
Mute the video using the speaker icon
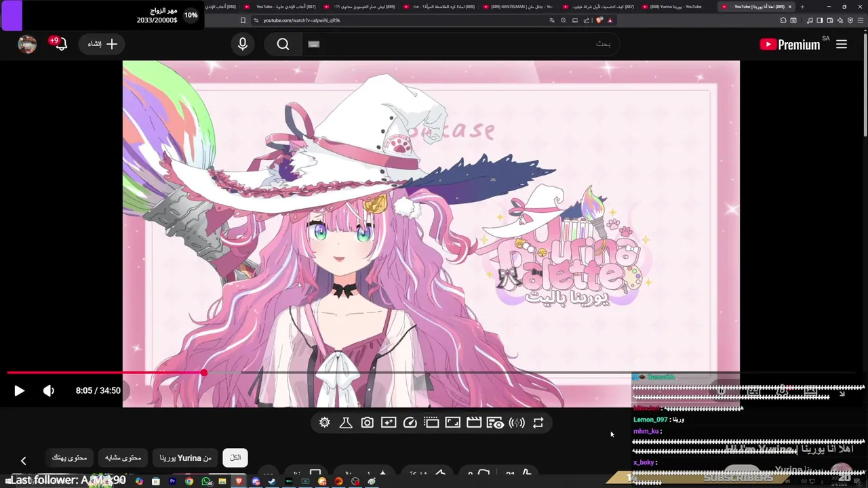49,390
